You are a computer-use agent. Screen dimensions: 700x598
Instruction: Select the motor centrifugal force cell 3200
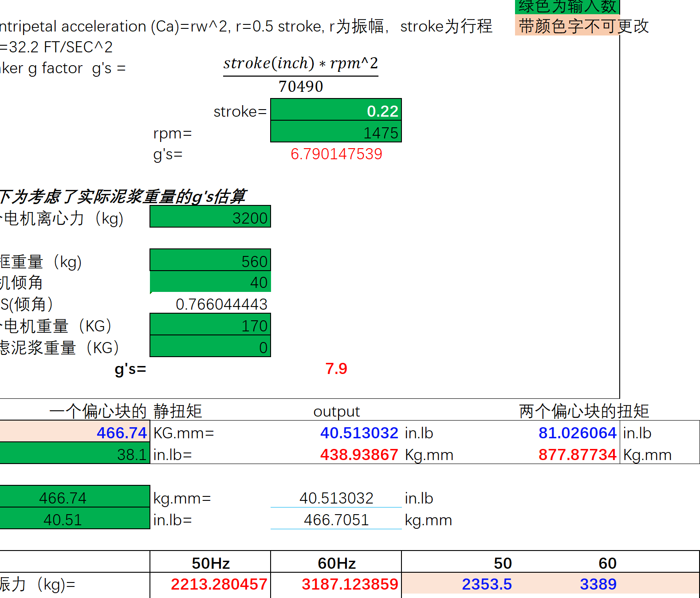tap(210, 216)
